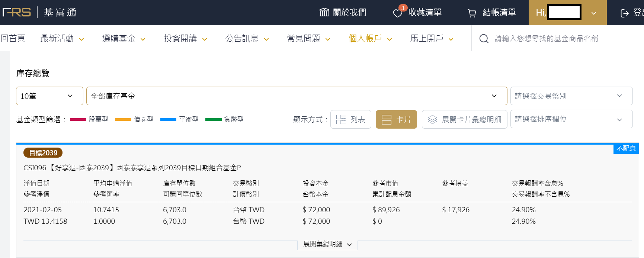644x258 pixels.
Task: Open the 公告訊息 menu
Action: point(247,38)
